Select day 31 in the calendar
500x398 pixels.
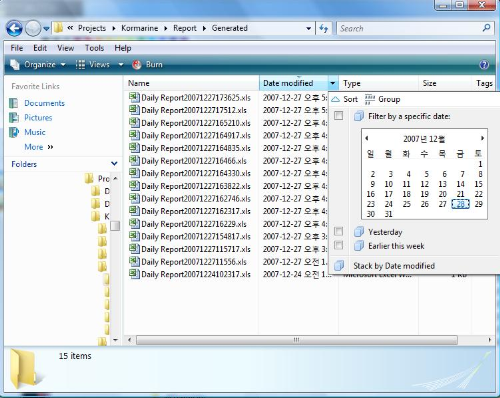pos(389,214)
